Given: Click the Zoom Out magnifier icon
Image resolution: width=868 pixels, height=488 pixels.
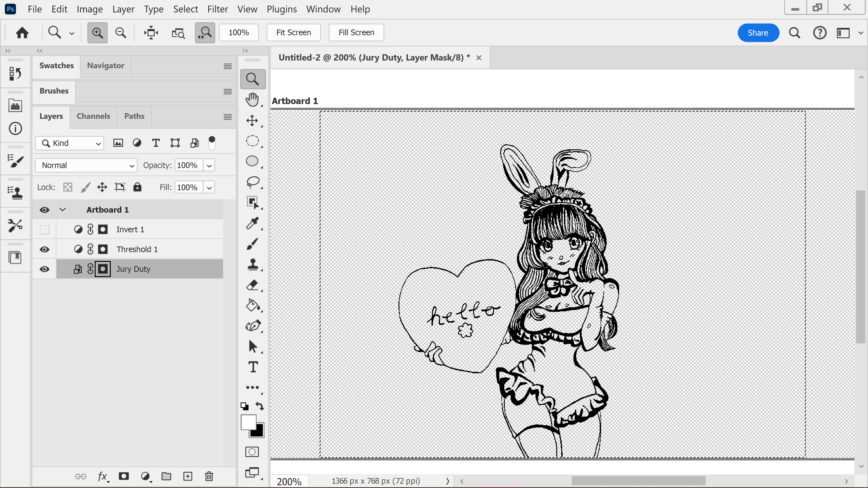Looking at the screenshot, I should (x=121, y=33).
